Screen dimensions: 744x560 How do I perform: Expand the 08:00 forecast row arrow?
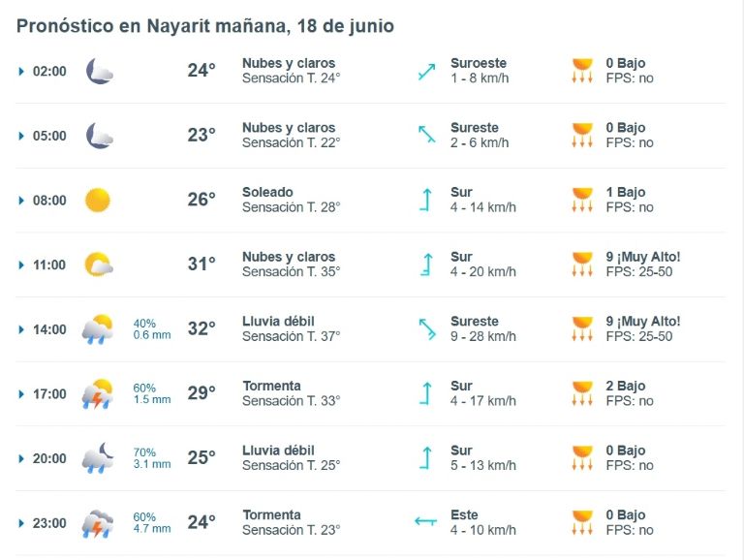click(21, 201)
